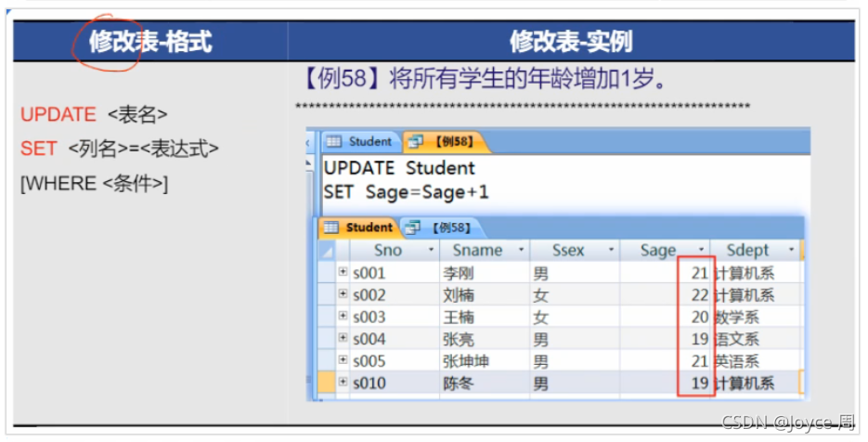Click the UPDATE Student line in the SQL editor
The image size is (868, 442).
pos(399,168)
